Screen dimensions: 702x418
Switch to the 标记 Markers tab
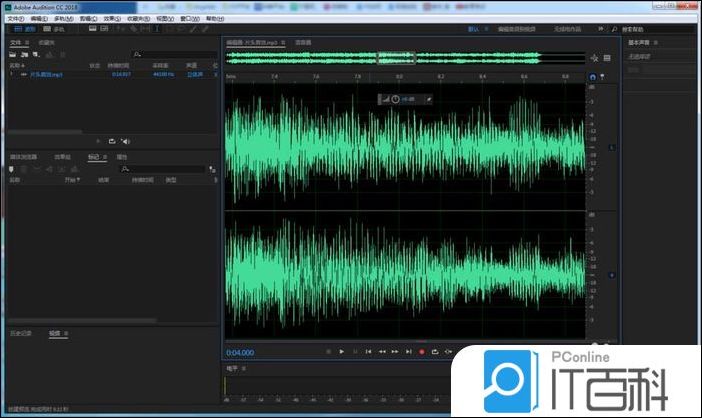93,157
